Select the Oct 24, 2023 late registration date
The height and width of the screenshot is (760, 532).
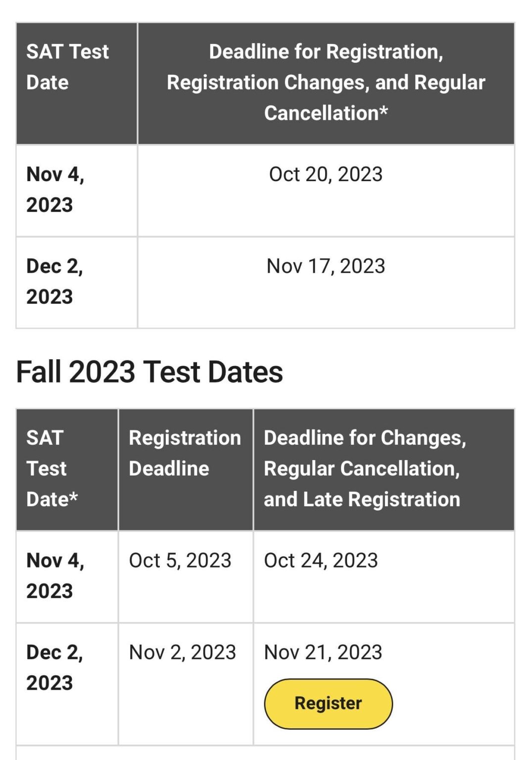(321, 561)
